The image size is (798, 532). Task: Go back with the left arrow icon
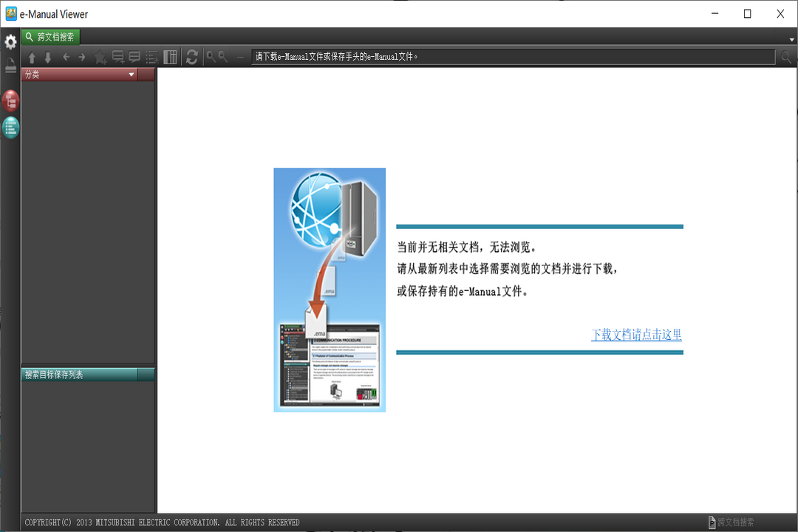(x=66, y=57)
